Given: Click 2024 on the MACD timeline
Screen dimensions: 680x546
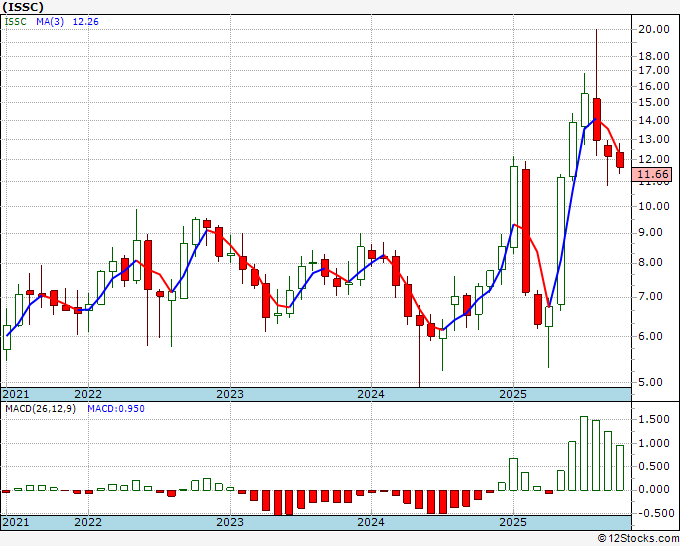Looking at the screenshot, I should click(x=371, y=522).
